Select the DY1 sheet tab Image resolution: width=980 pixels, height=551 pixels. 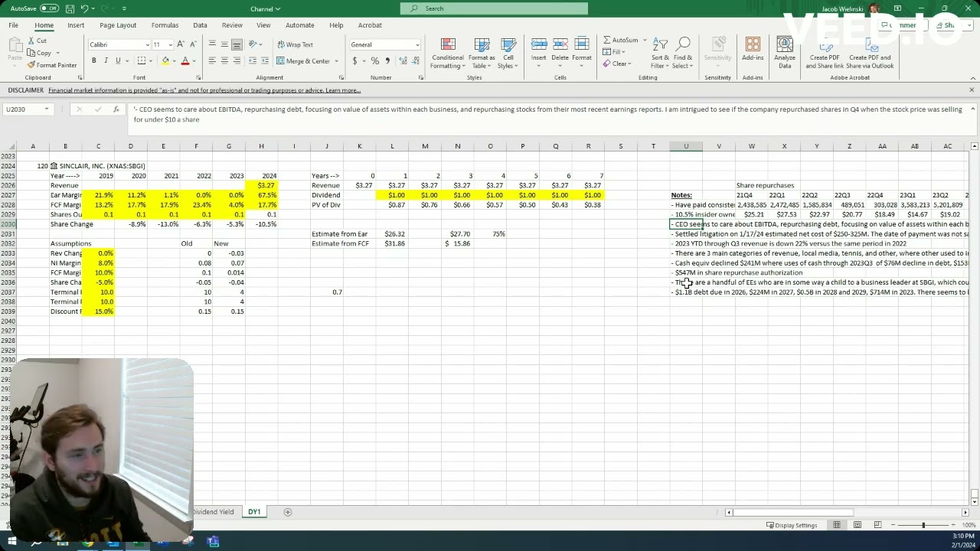click(x=254, y=512)
